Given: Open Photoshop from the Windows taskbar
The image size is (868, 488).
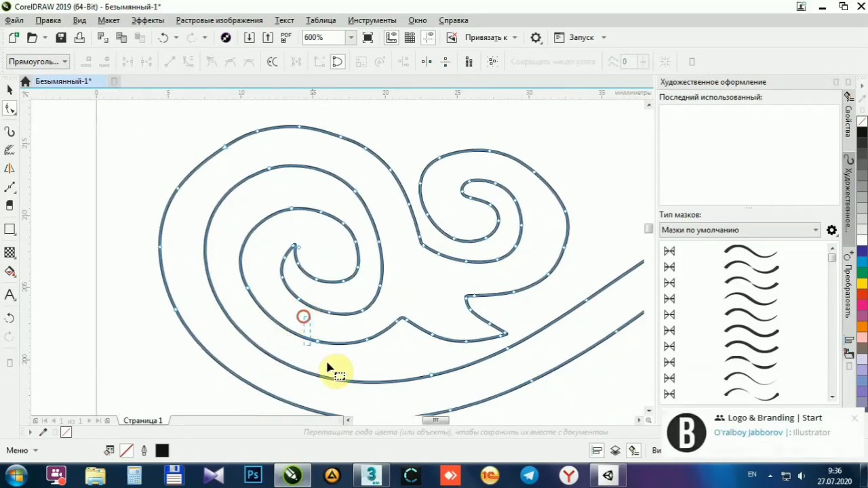Looking at the screenshot, I should 253,476.
